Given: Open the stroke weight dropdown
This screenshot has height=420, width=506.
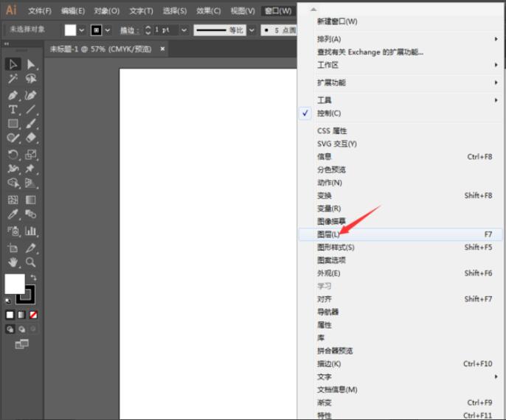Looking at the screenshot, I should tap(184, 30).
